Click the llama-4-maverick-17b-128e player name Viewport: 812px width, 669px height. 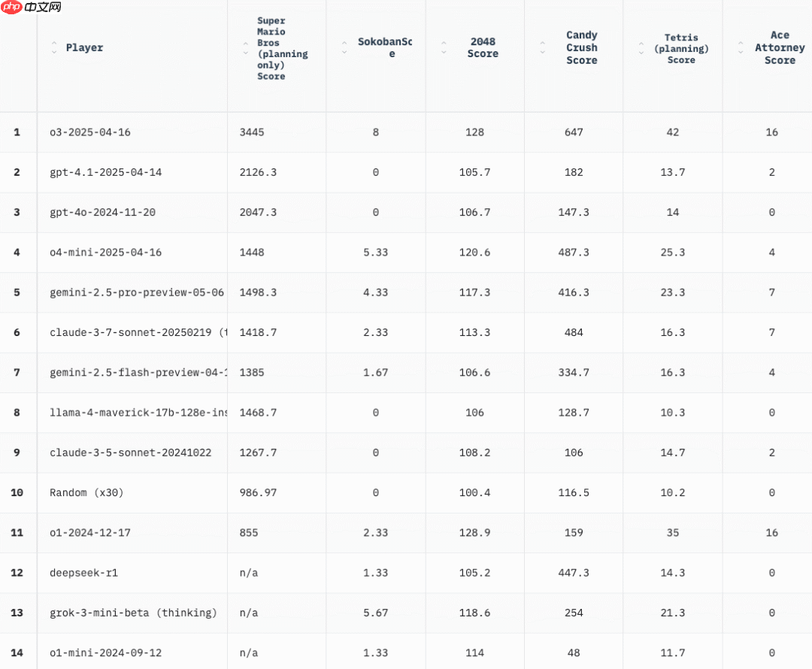[138, 412]
